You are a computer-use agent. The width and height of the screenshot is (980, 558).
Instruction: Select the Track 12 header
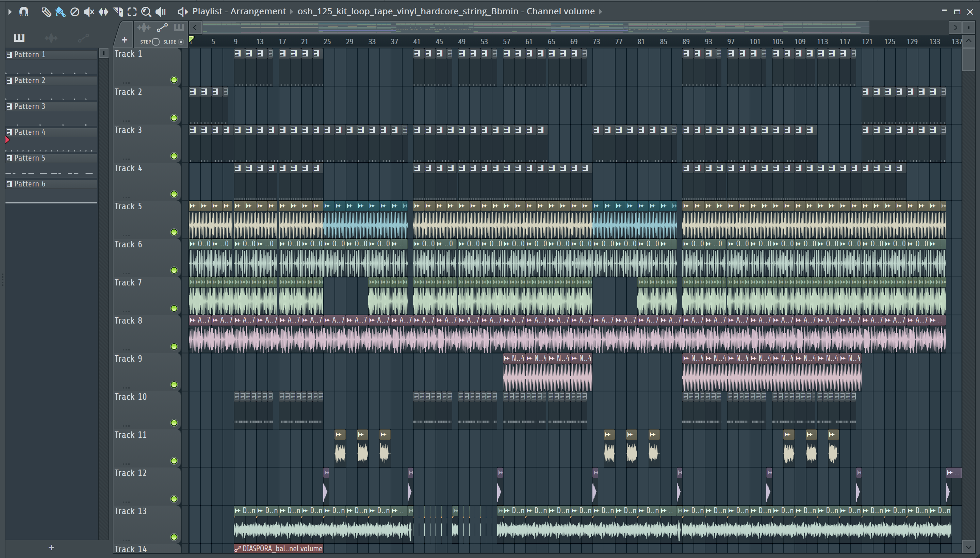(x=147, y=486)
